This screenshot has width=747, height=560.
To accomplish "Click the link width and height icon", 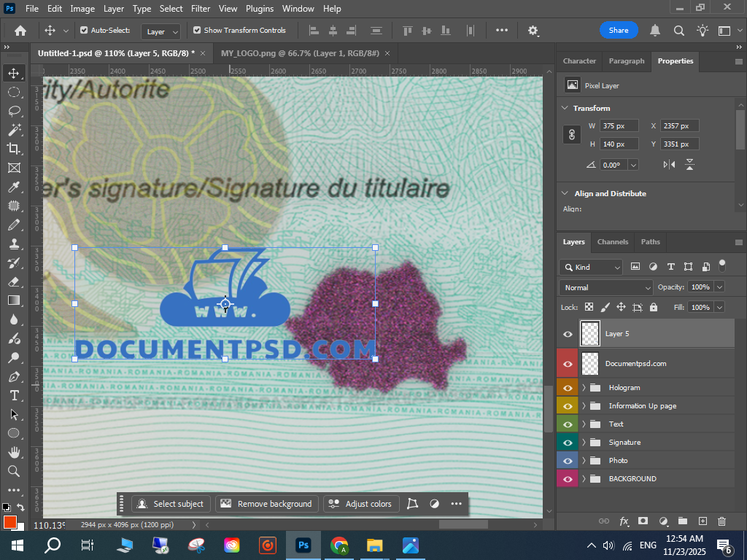I will 573,135.
